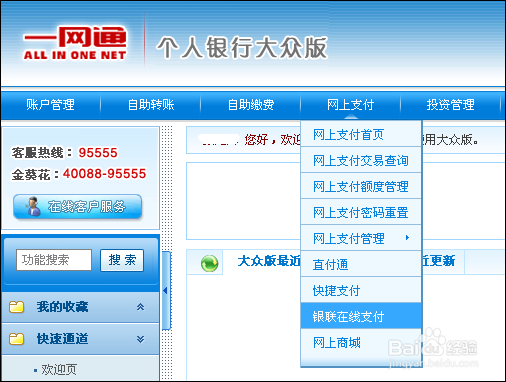Click the customer service agent icon
506x382 pixels.
[32, 206]
